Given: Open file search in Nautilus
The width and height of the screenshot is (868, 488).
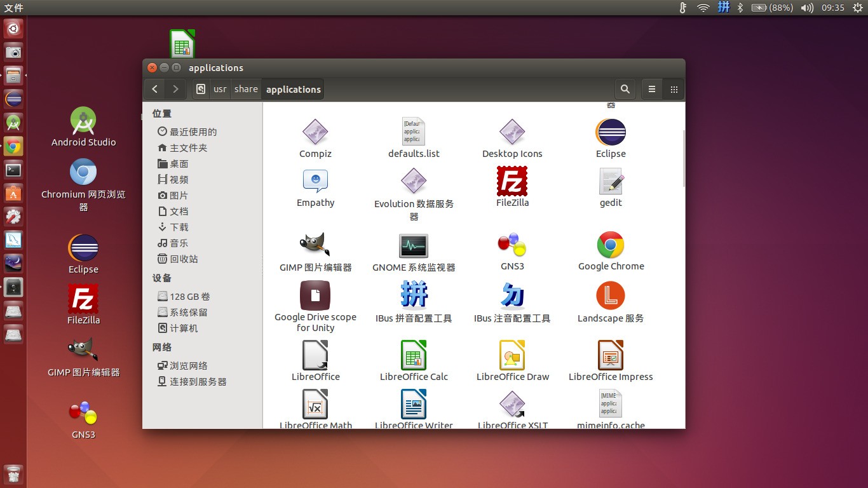Looking at the screenshot, I should click(625, 90).
